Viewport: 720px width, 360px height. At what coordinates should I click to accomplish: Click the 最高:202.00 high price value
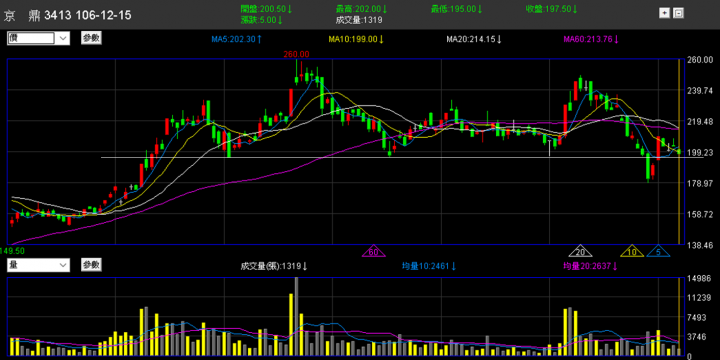click(361, 9)
